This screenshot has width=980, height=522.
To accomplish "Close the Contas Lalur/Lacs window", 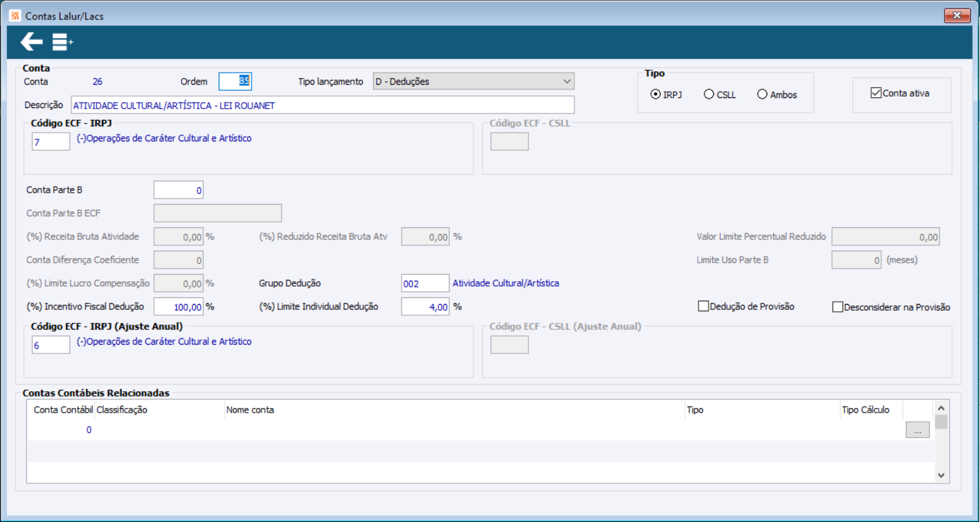I will point(957,15).
